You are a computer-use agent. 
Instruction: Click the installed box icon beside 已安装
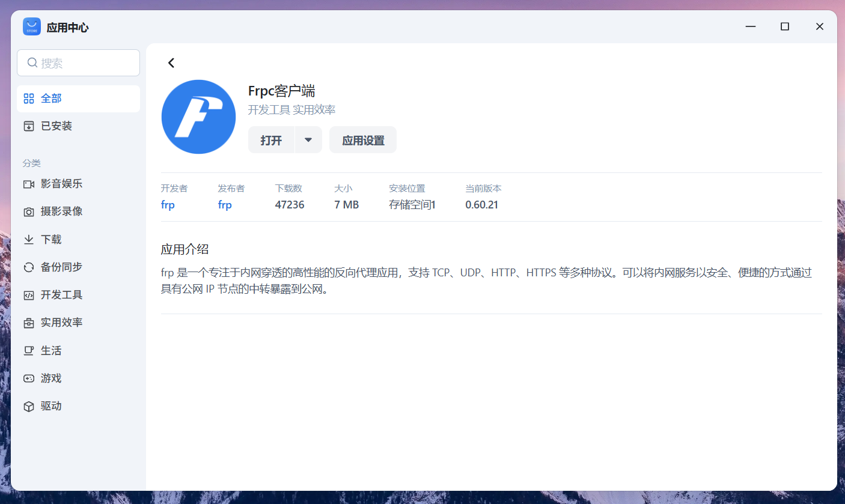[x=29, y=126]
